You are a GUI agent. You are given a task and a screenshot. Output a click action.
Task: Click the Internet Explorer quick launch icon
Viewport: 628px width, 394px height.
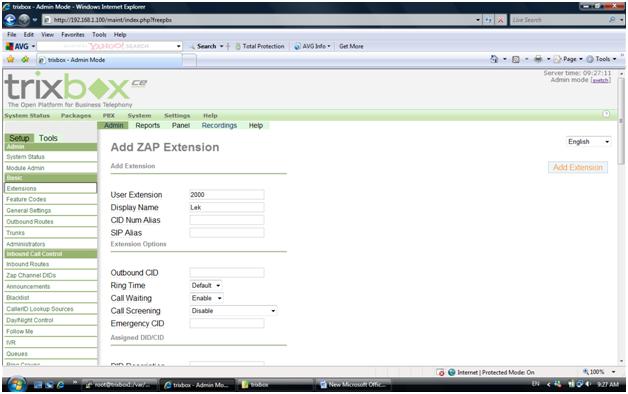click(x=60, y=385)
